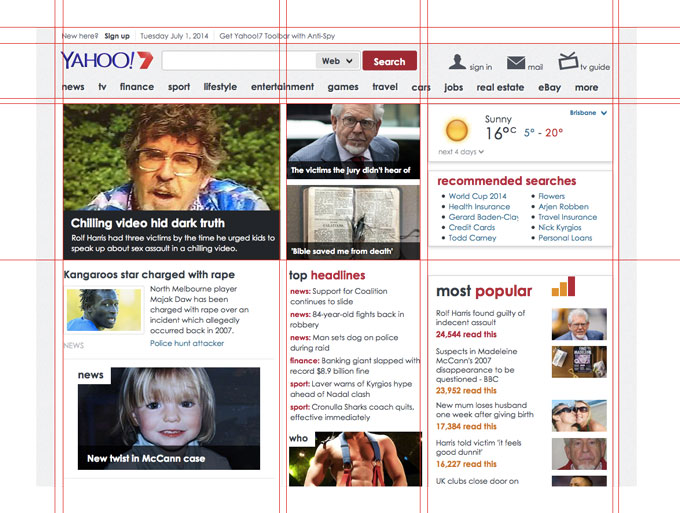Open the World Cup 2014 search
The height and width of the screenshot is (513, 680).
[477, 196]
